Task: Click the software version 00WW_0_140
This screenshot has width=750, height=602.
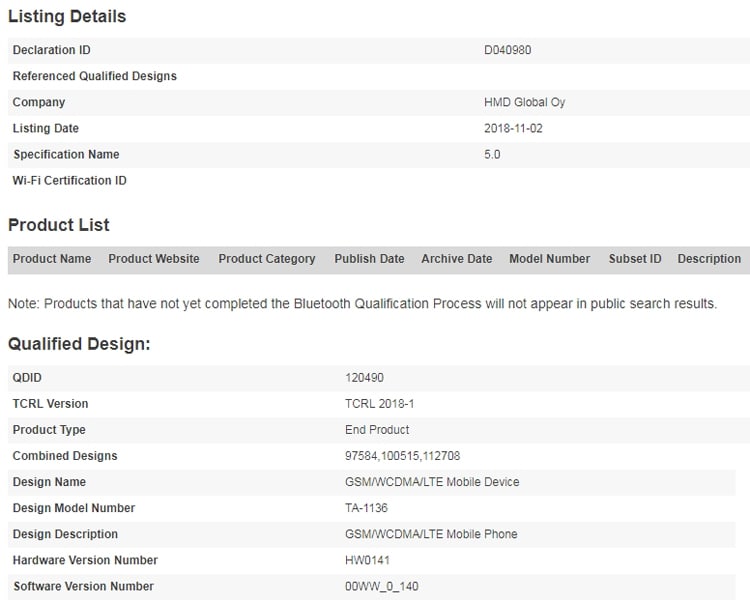Action: pyautogui.click(x=382, y=586)
